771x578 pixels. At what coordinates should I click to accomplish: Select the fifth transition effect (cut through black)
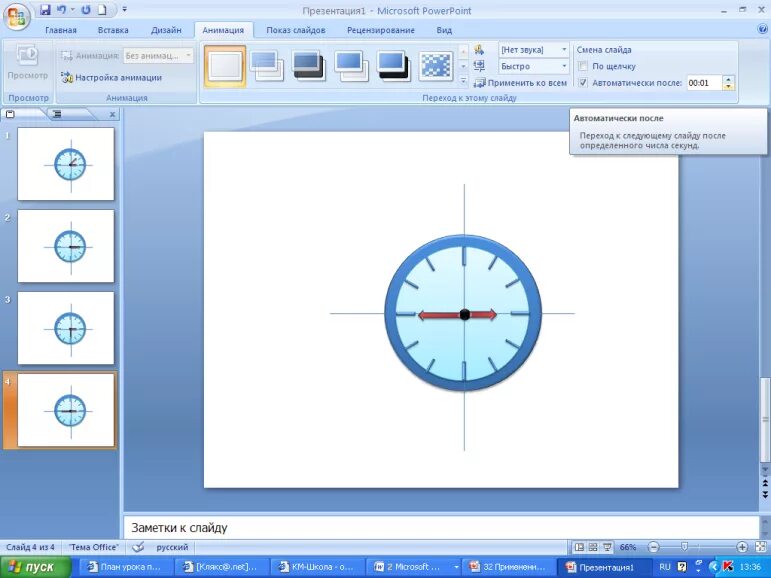click(x=393, y=66)
